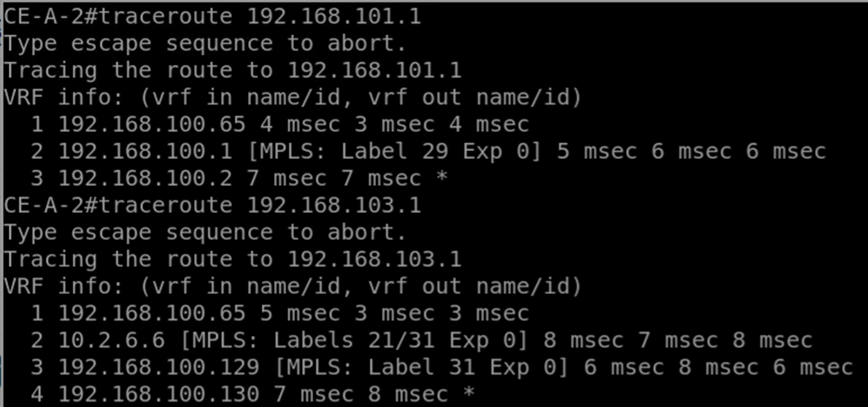The image size is (868, 407).
Task: Click the first 'Type escape sequence to abort.' line
Action: click(x=205, y=44)
